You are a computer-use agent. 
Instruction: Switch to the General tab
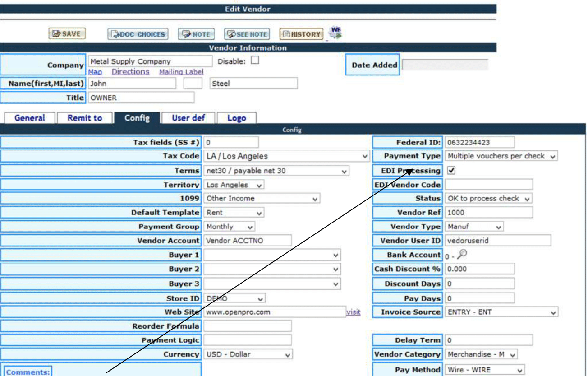(x=29, y=118)
